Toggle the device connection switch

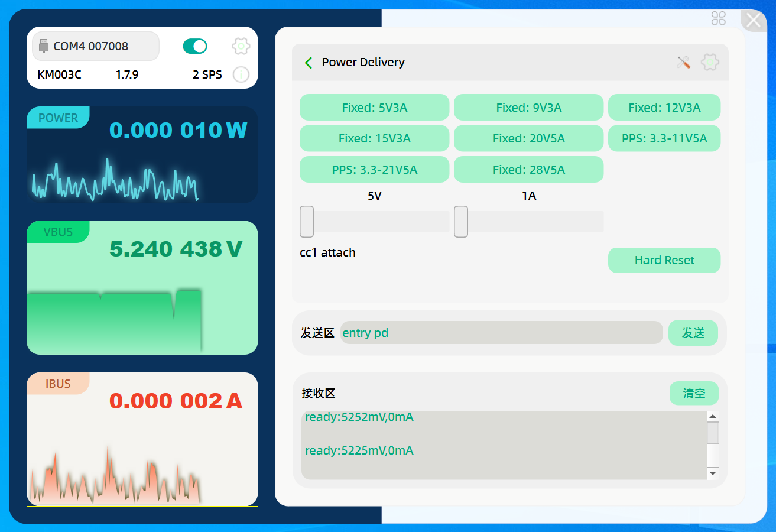click(x=195, y=46)
